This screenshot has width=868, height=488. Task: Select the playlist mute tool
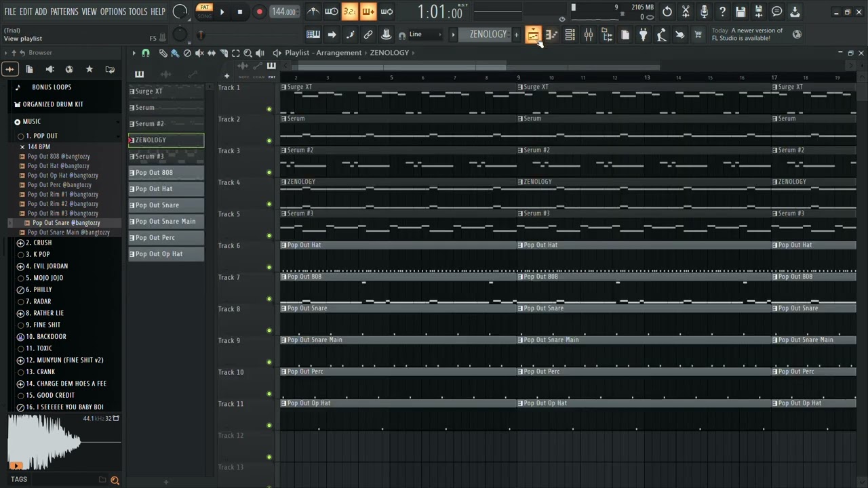[x=199, y=53]
